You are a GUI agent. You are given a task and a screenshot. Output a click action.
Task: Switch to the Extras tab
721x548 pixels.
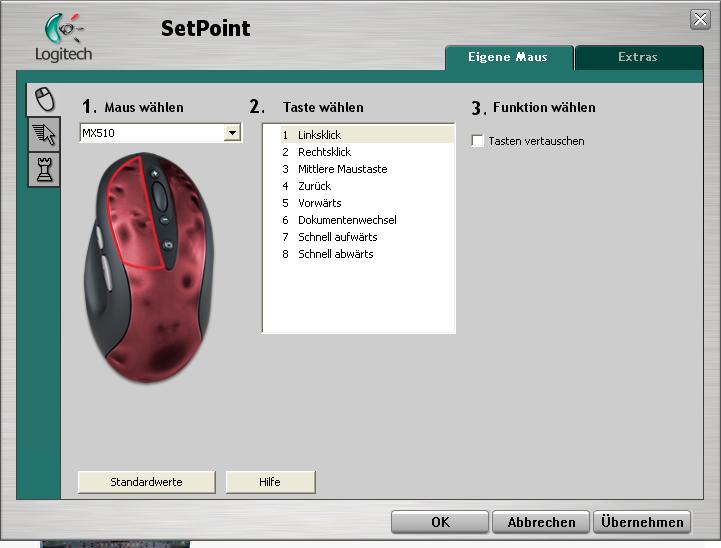click(x=638, y=57)
